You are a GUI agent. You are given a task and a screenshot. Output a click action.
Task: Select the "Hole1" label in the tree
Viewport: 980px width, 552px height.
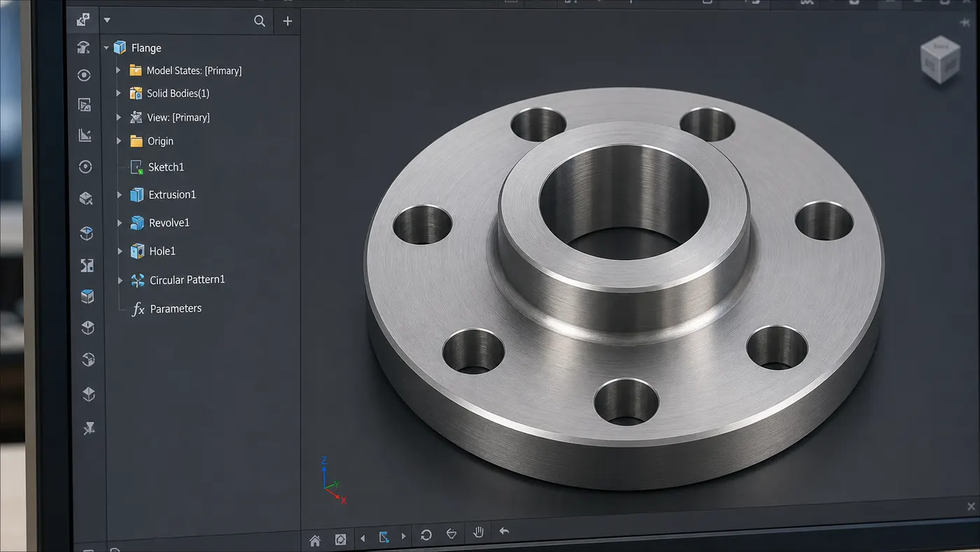[162, 251]
